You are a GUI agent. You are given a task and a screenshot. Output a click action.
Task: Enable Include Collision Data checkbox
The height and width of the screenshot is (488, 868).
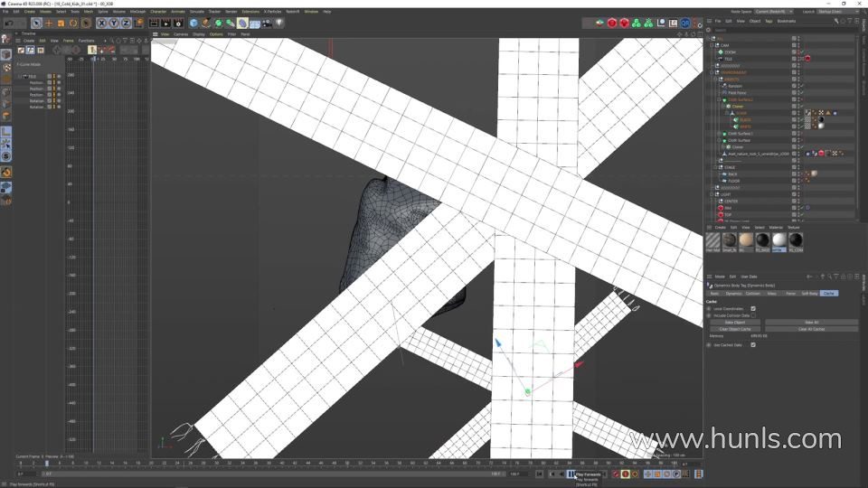pyautogui.click(x=753, y=315)
